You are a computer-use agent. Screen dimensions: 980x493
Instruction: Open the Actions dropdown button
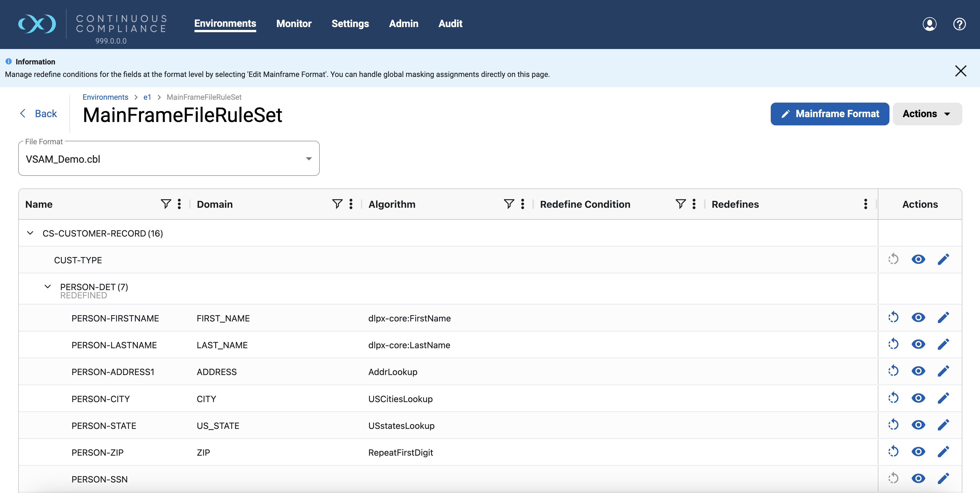(x=927, y=113)
